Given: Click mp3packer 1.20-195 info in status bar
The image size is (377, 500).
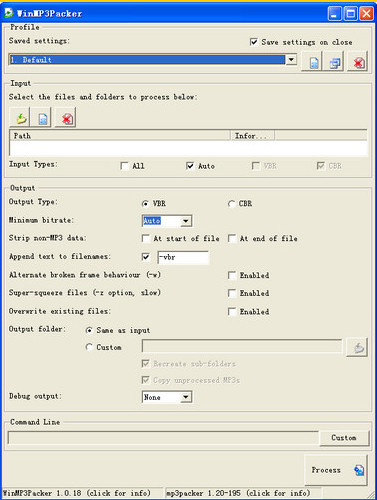Looking at the screenshot, I should coord(239,493).
